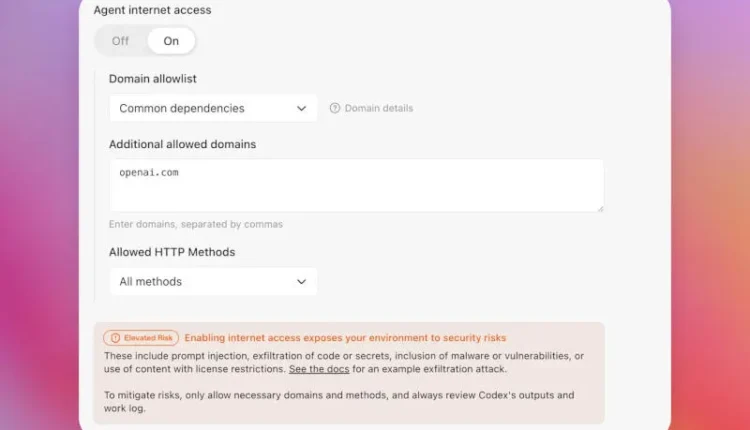The width and height of the screenshot is (750, 430).
Task: Click inside the Additional allowed domains text field
Action: click(x=356, y=185)
